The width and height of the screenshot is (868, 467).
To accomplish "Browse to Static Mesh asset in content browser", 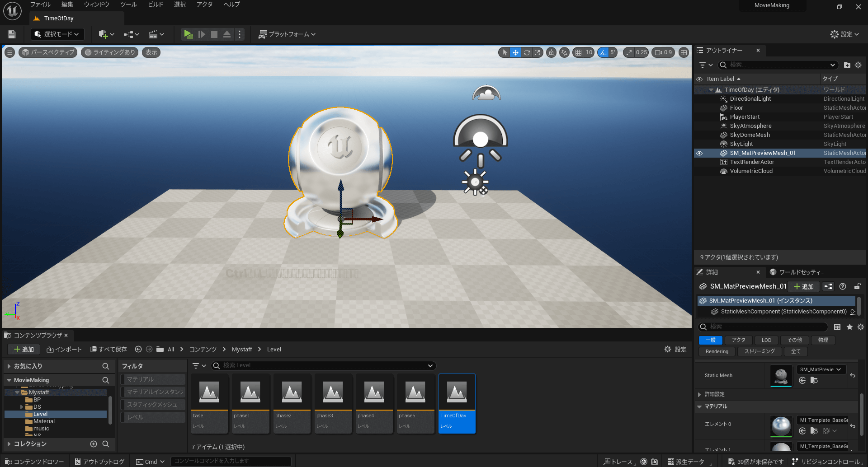I will (x=814, y=380).
